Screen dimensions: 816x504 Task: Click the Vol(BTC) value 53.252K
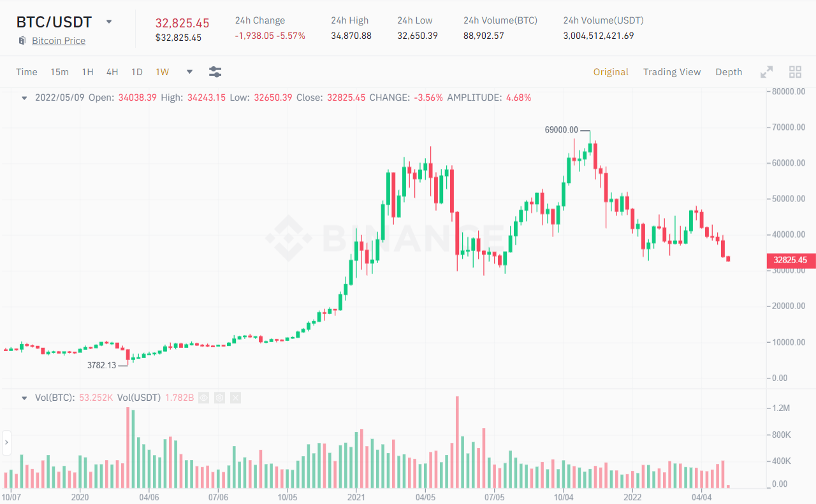[x=96, y=398]
